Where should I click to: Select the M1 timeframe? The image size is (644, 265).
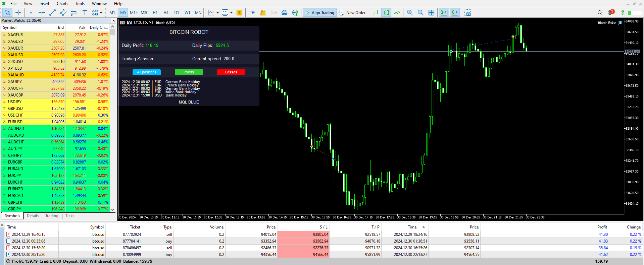coord(112,13)
